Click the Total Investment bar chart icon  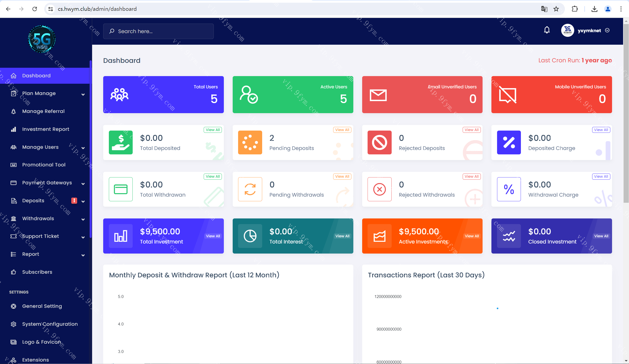[121, 236]
